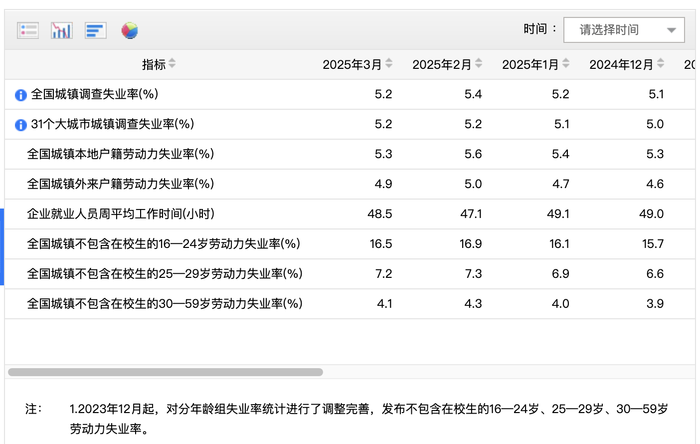Image resolution: width=700 pixels, height=444 pixels.
Task: Sort by the 2025年1月 column
Action: click(x=566, y=64)
